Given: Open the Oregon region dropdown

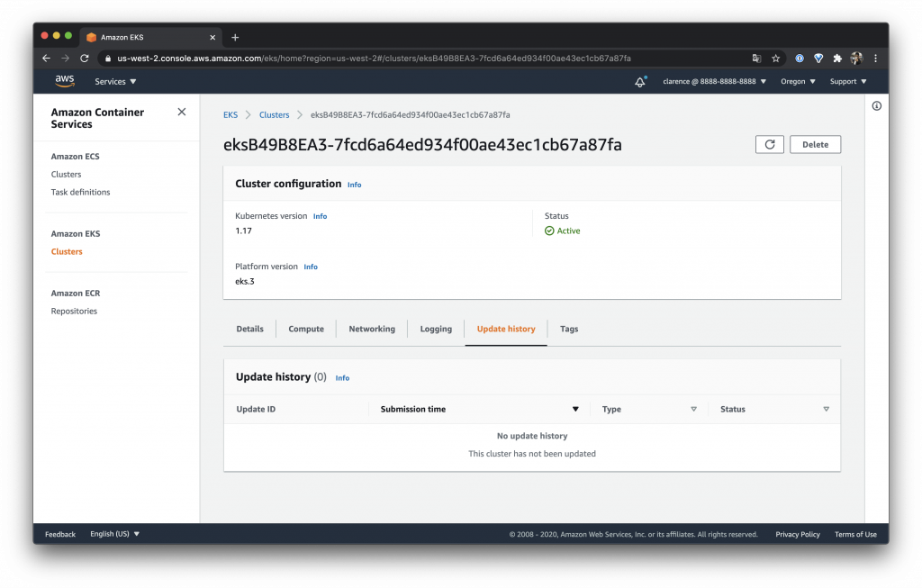Looking at the screenshot, I should (x=798, y=81).
